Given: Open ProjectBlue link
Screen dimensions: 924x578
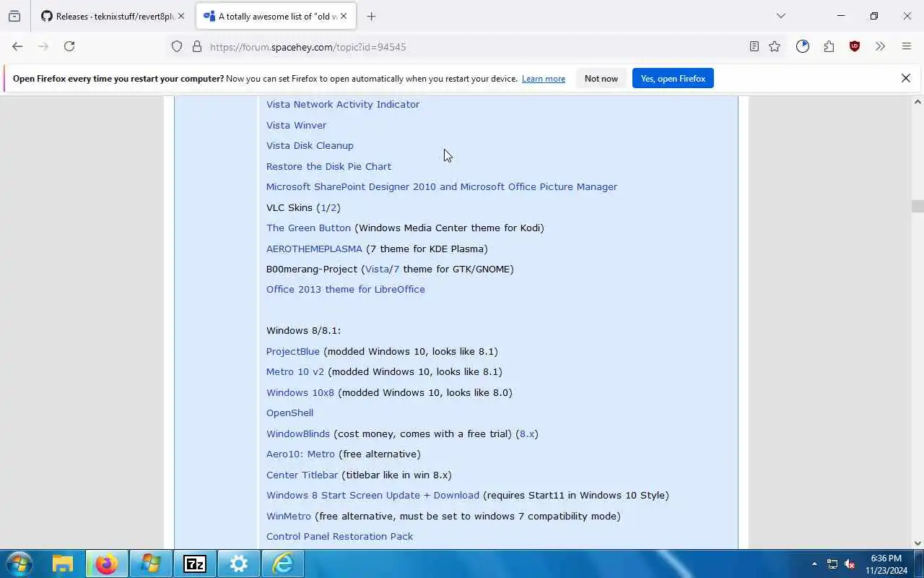Looking at the screenshot, I should pyautogui.click(x=292, y=351).
